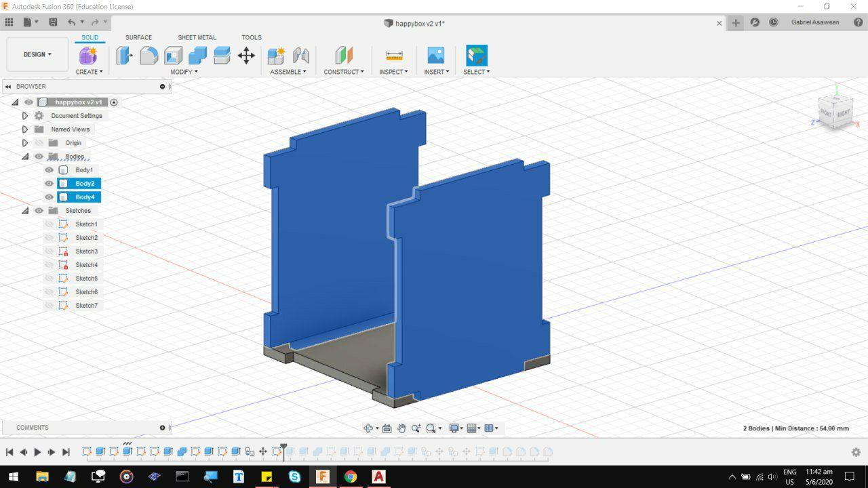Viewport: 868px width, 488px height.
Task: Expand the Named Views node
Action: click(x=25, y=129)
